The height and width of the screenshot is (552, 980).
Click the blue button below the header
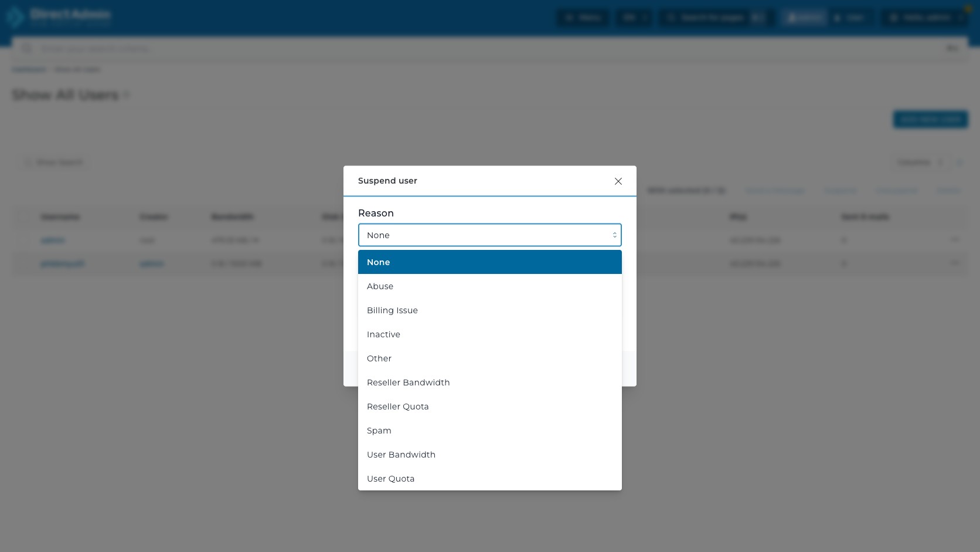click(x=930, y=120)
